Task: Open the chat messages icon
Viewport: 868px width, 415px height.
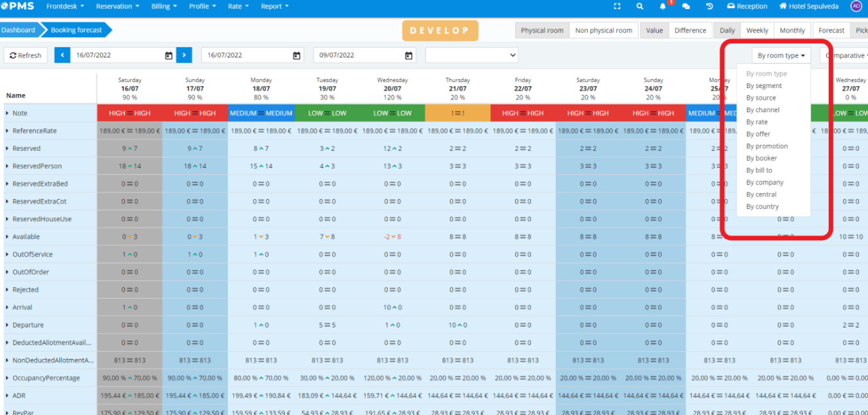Action: [686, 7]
